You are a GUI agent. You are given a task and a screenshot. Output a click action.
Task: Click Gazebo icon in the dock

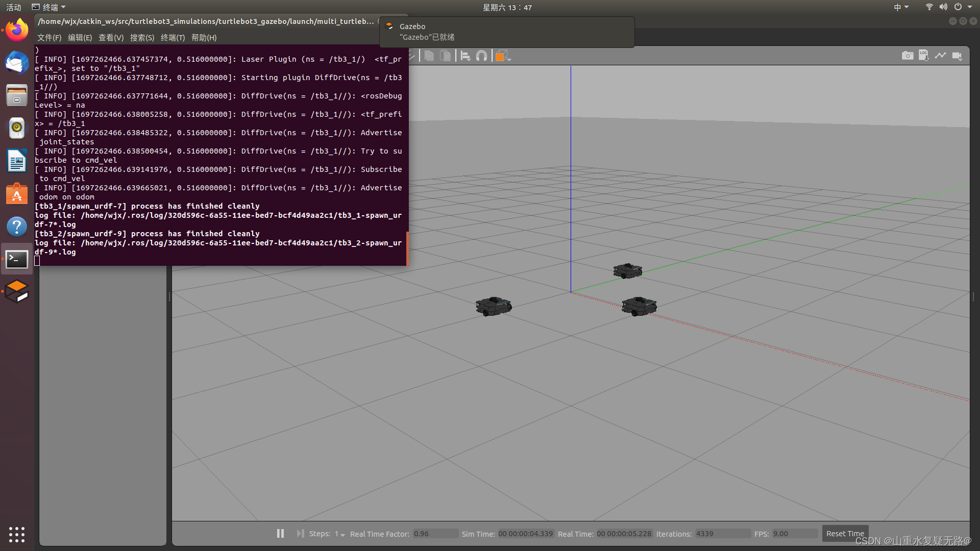pos(17,291)
